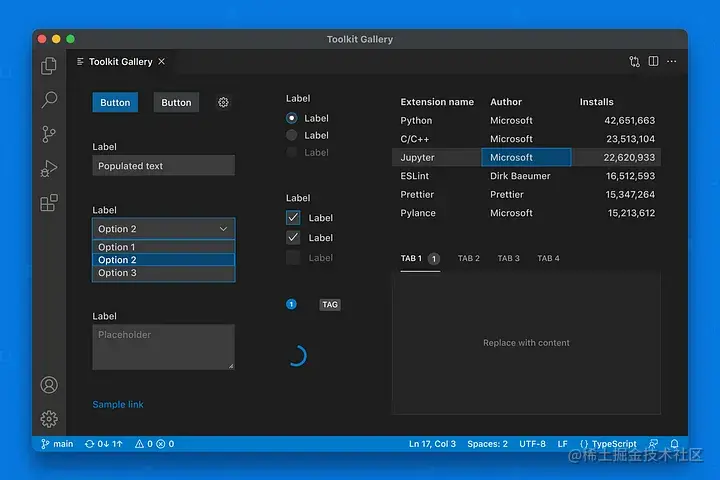Open notifications bell in status bar
Image resolution: width=720 pixels, height=480 pixels.
tap(674, 444)
